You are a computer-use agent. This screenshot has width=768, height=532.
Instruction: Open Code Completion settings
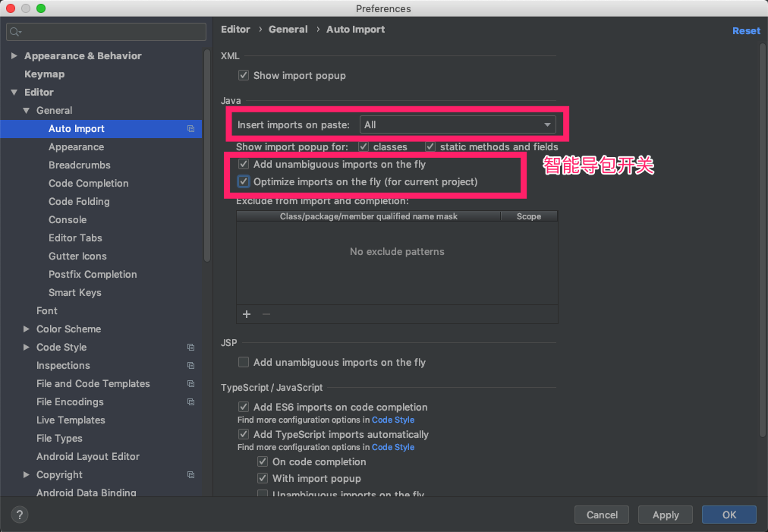[x=89, y=183]
